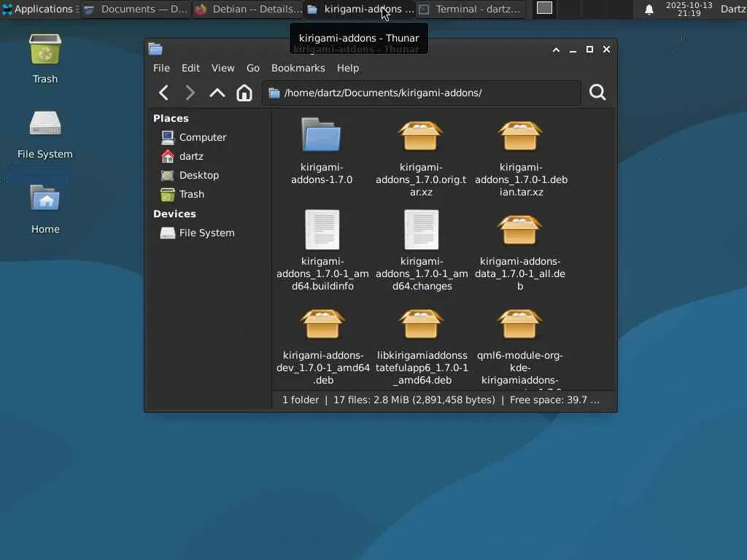Click the Home desktop icon
Image resolution: width=747 pixels, height=560 pixels.
[45, 198]
